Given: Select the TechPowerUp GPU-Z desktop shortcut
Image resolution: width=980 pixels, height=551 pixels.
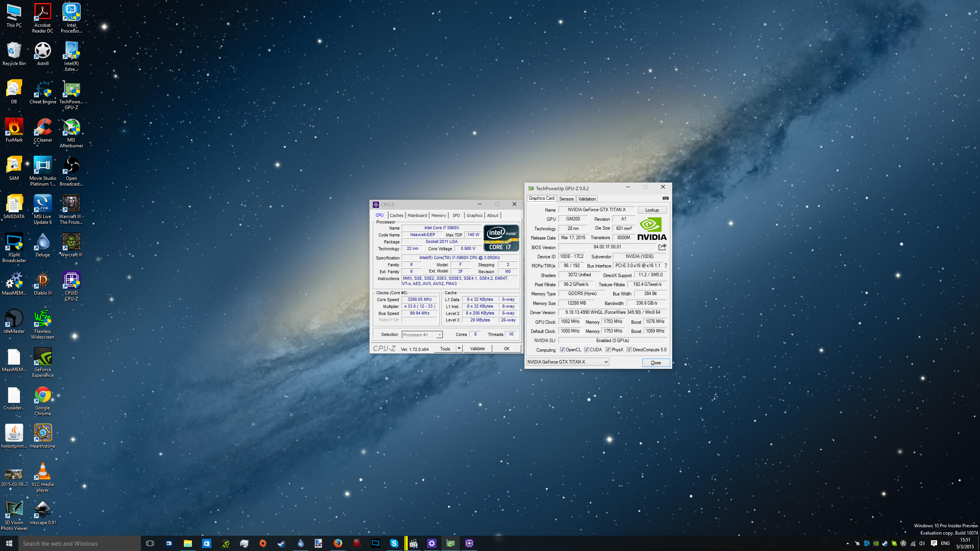Looking at the screenshot, I should [71, 95].
